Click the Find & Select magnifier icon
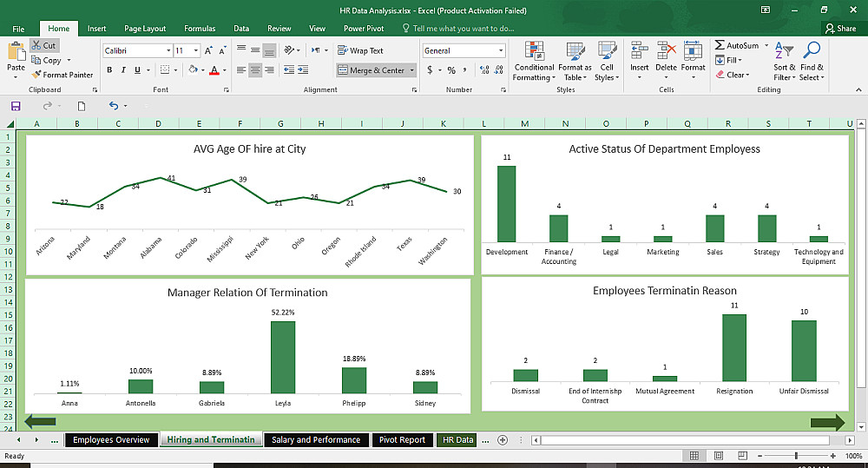 (812, 52)
